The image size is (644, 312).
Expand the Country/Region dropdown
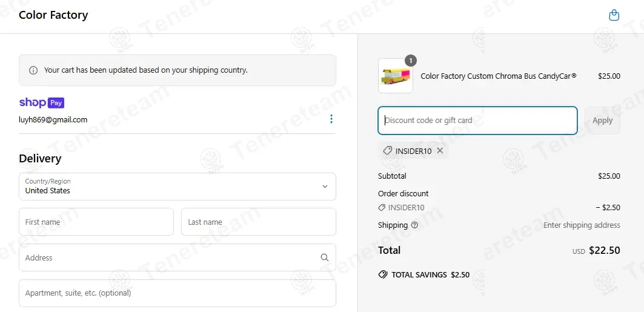177,187
